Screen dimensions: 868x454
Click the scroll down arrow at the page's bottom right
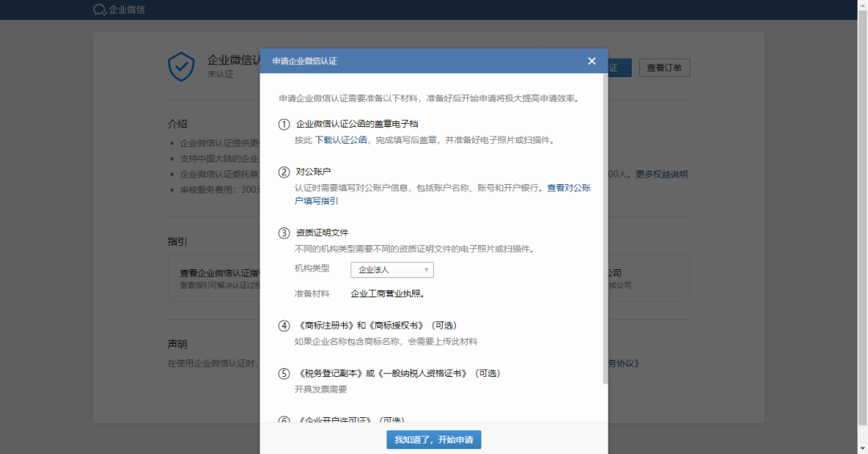pyautogui.click(x=862, y=449)
